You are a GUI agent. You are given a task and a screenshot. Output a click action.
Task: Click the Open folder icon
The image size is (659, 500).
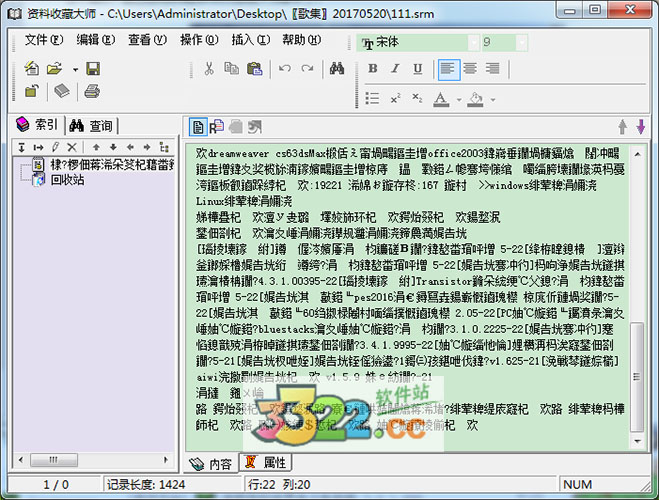[x=55, y=68]
